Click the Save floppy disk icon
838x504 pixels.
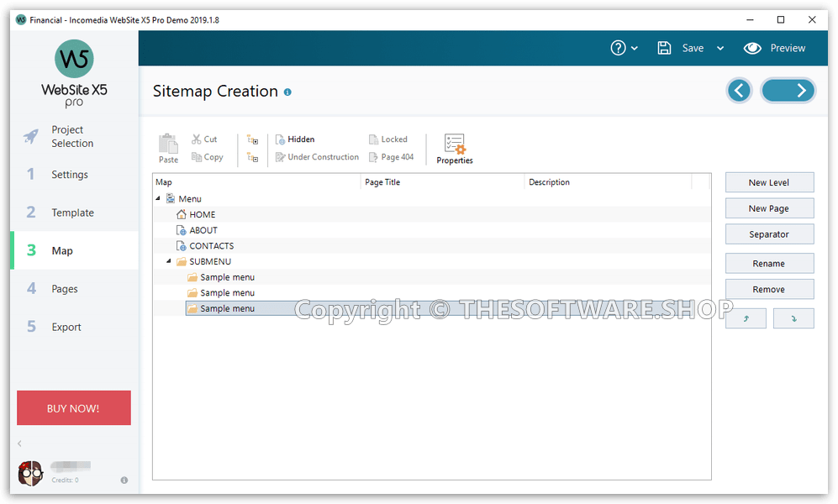[664, 48]
